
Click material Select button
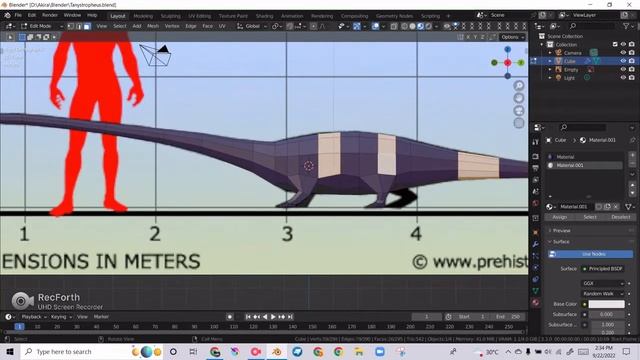[590, 217]
